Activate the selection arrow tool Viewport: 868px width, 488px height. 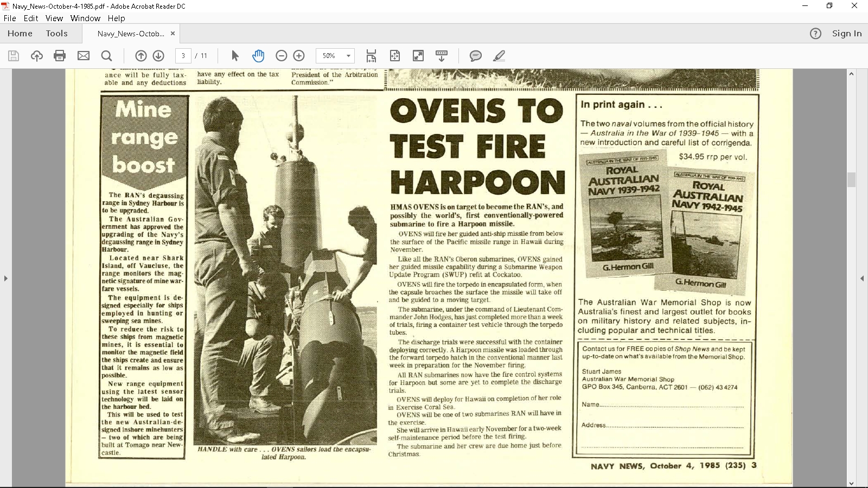(235, 56)
